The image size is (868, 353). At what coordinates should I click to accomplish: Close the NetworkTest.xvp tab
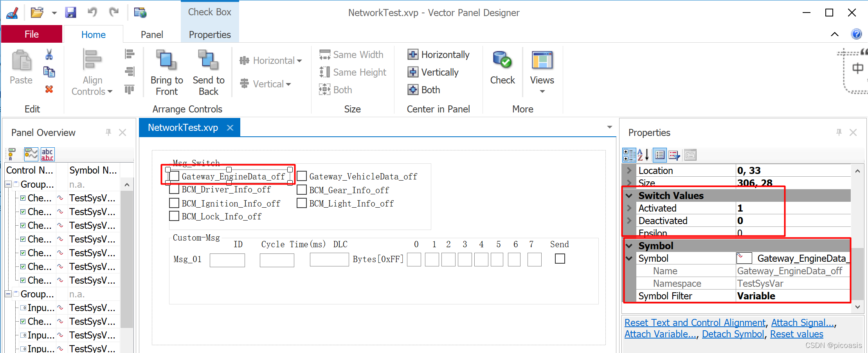coord(230,128)
